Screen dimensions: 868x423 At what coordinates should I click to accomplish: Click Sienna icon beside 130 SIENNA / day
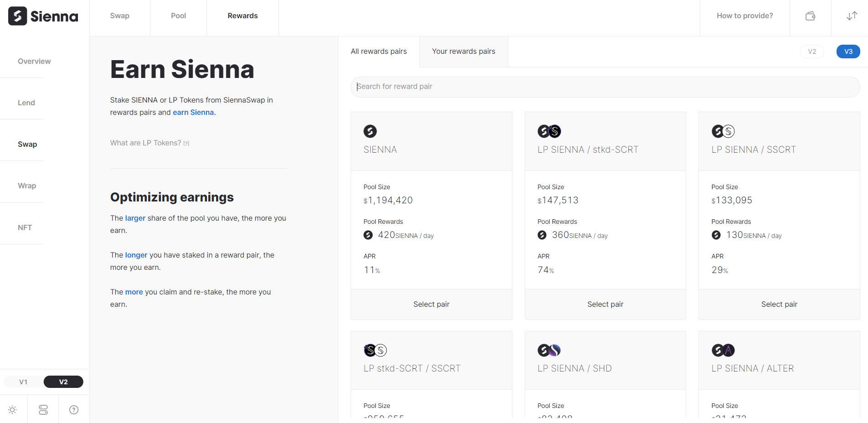coord(716,235)
